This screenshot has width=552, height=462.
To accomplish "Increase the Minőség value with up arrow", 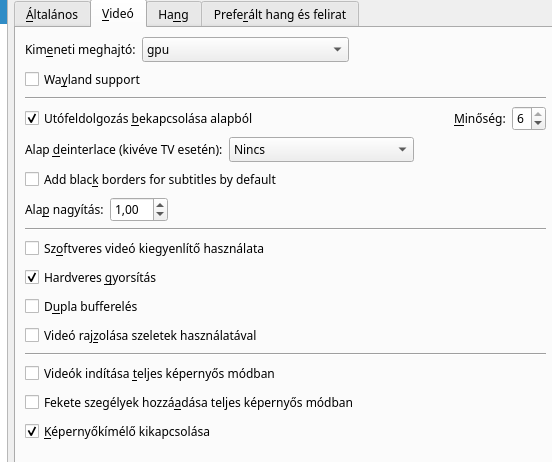I will (538, 114).
